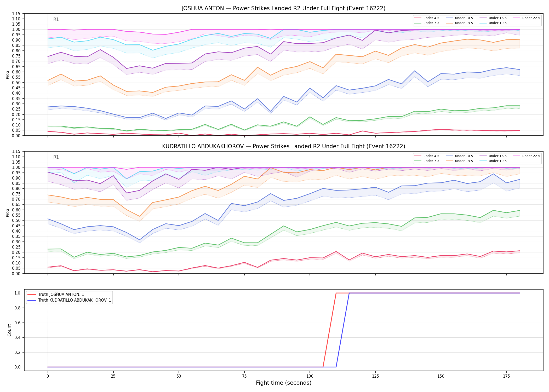Click 'under 7.5' legend entry in middle chart
The width and height of the screenshot is (549, 392).
pyautogui.click(x=427, y=161)
